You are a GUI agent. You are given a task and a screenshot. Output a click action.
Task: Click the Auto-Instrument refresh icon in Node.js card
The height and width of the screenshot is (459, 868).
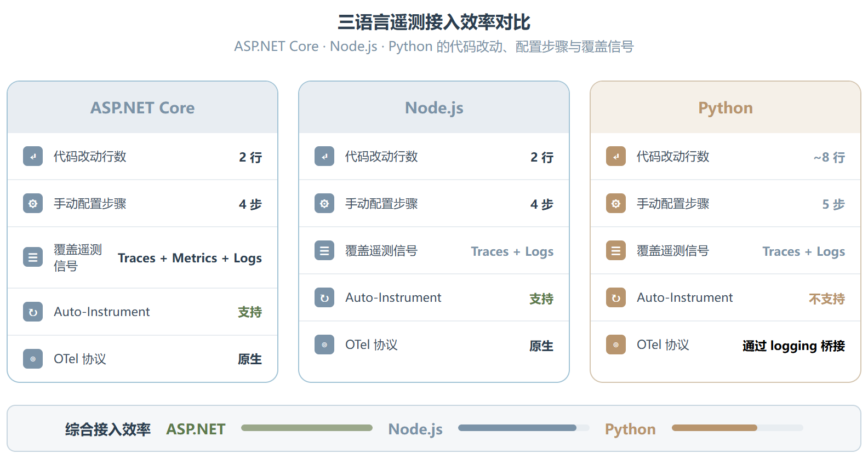324,297
